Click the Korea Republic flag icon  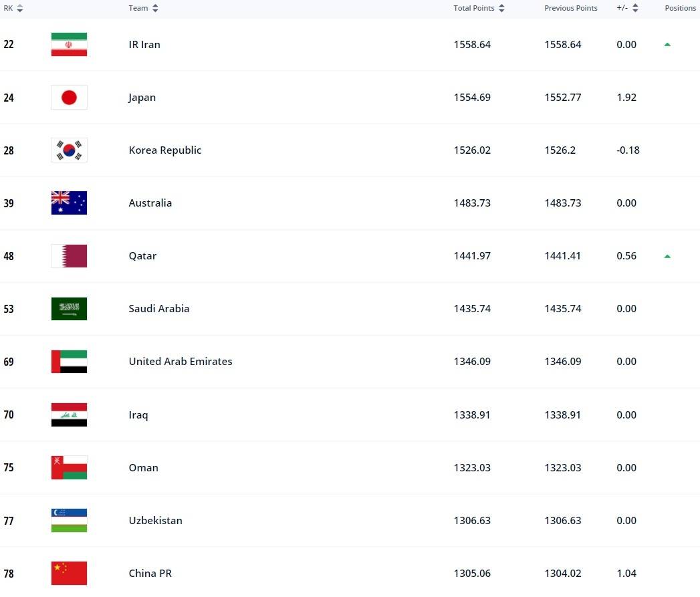(69, 150)
